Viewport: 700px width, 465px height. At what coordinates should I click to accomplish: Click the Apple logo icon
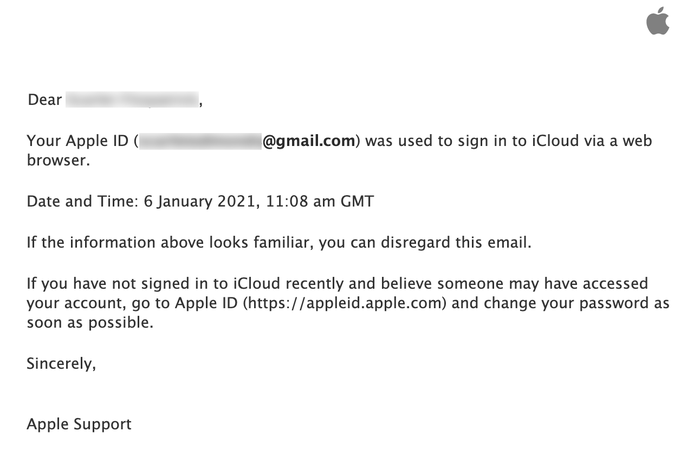point(658,21)
